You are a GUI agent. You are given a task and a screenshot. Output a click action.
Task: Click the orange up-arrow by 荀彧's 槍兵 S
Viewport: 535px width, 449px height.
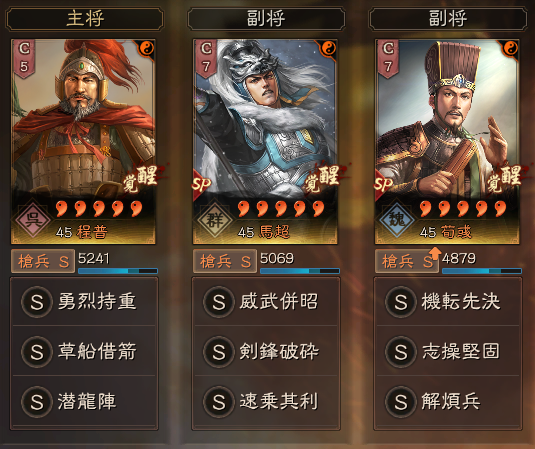[x=435, y=253]
